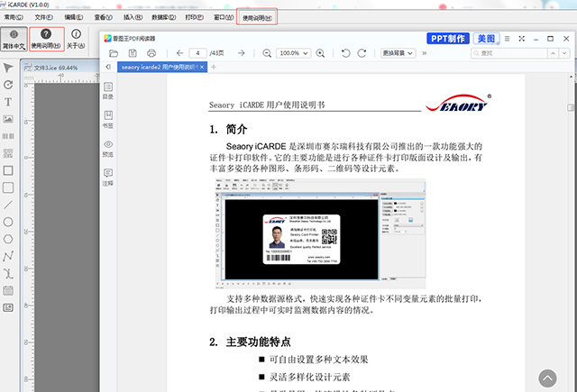Image resolution: width=577 pixels, height=392 pixels.
Task: Click search next result down arrow
Action: tap(564, 53)
